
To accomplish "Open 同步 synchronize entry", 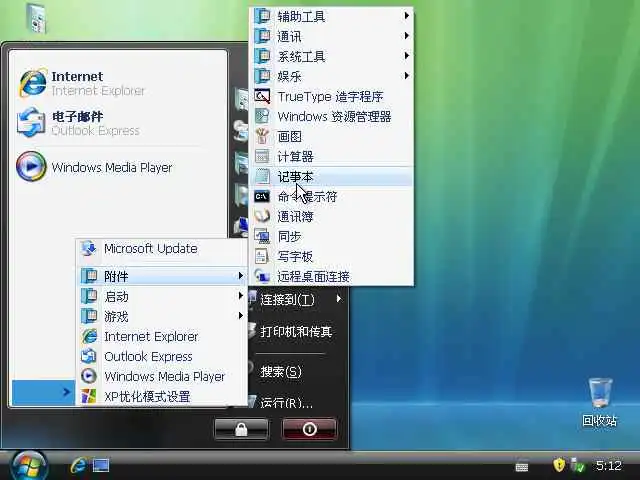I will point(331,237).
